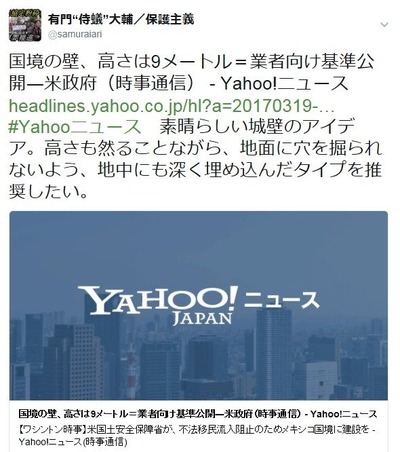
Task: Open the #Yahooニュース hashtag
Action: pos(75,127)
